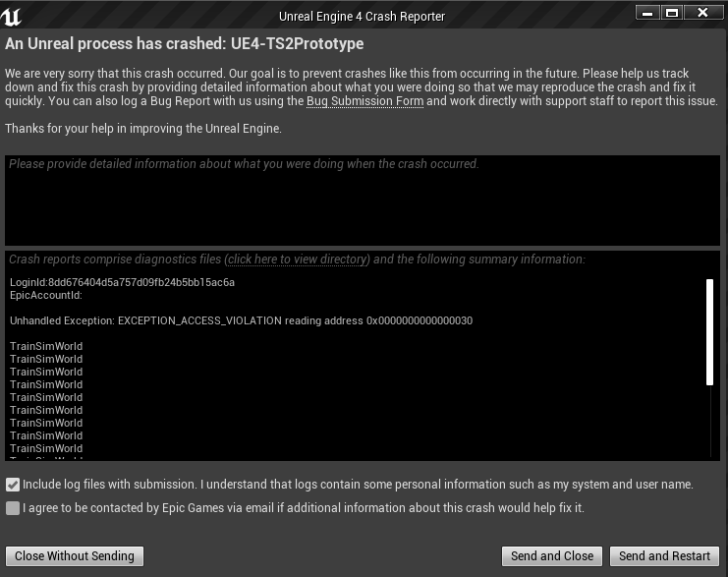Screen dimensions: 728x577
Task: Close the Crash Reporter with the X
Action: (702, 13)
